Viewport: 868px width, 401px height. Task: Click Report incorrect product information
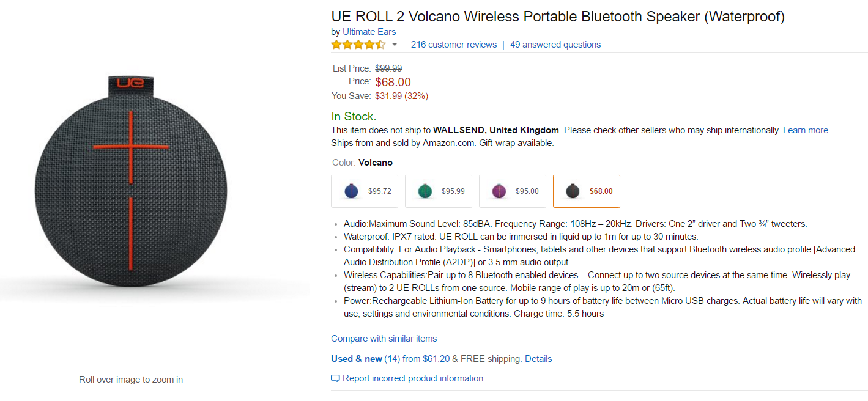(x=414, y=378)
